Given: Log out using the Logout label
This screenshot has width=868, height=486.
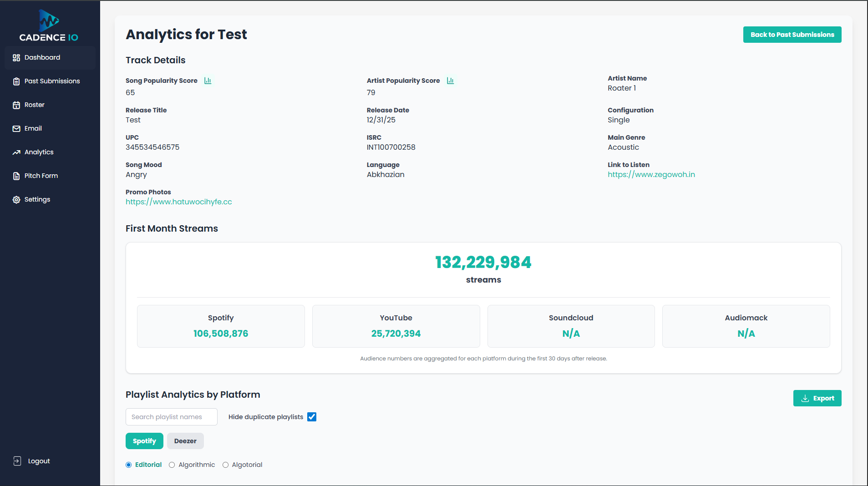Looking at the screenshot, I should click(x=39, y=461).
